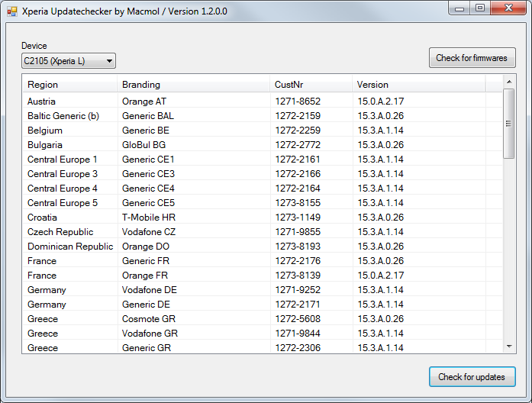The height and width of the screenshot is (403, 532).
Task: Select the Central Europe 1 row
Action: (263, 160)
